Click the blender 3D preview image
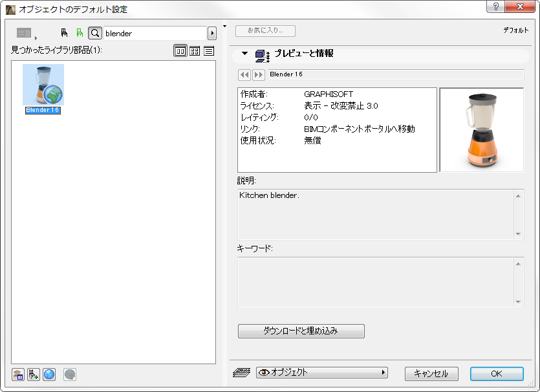Screen dimensions: 540x392 point(482,130)
